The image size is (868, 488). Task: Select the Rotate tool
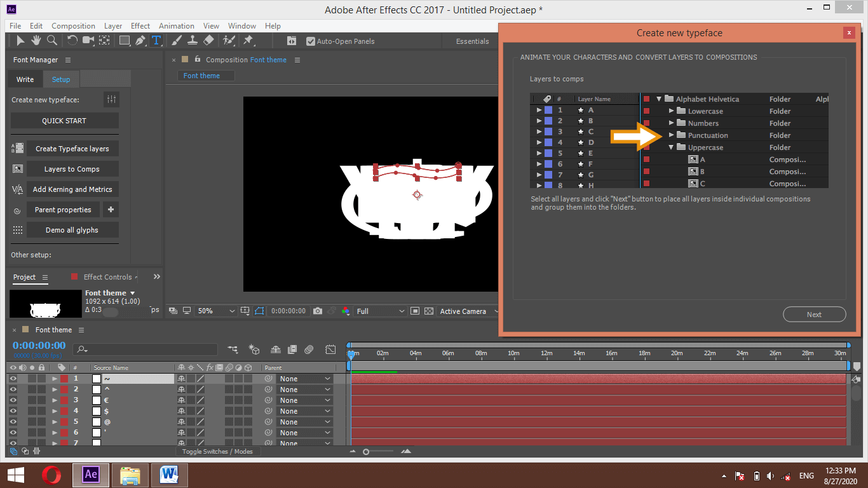point(71,40)
